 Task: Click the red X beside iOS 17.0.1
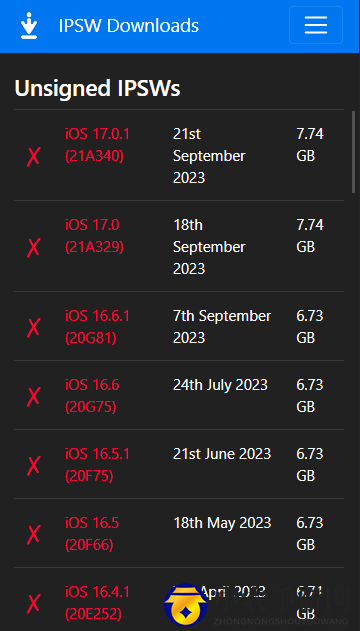tap(33, 156)
